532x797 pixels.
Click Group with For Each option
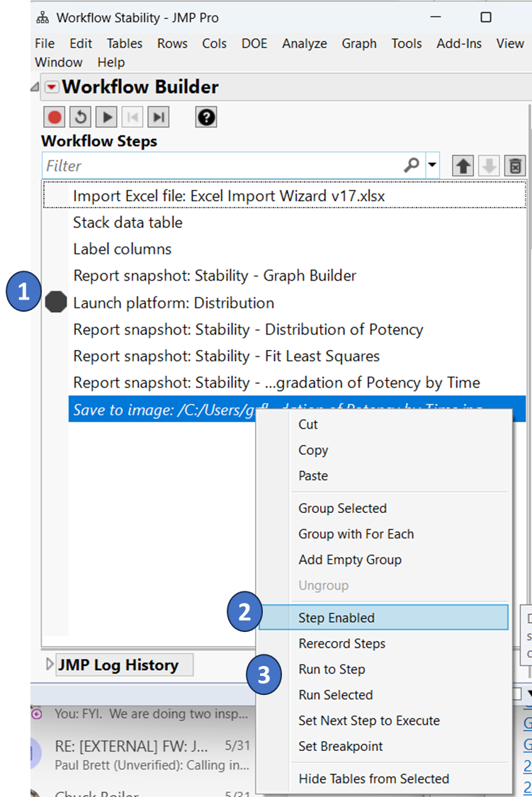click(x=356, y=534)
